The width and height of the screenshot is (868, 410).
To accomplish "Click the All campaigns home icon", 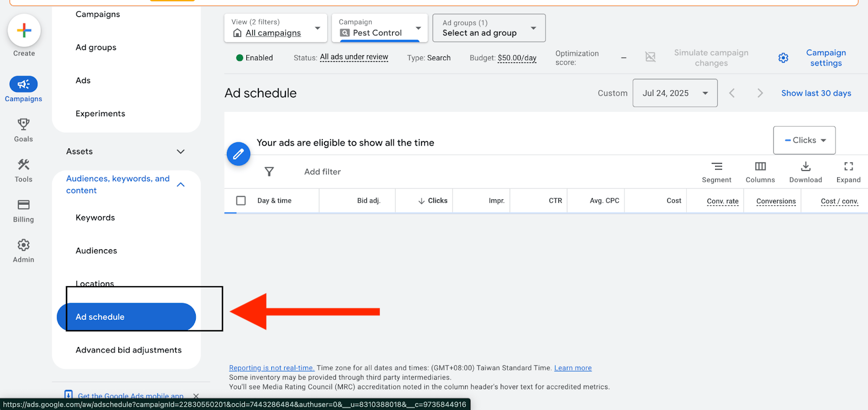I will pyautogui.click(x=237, y=33).
